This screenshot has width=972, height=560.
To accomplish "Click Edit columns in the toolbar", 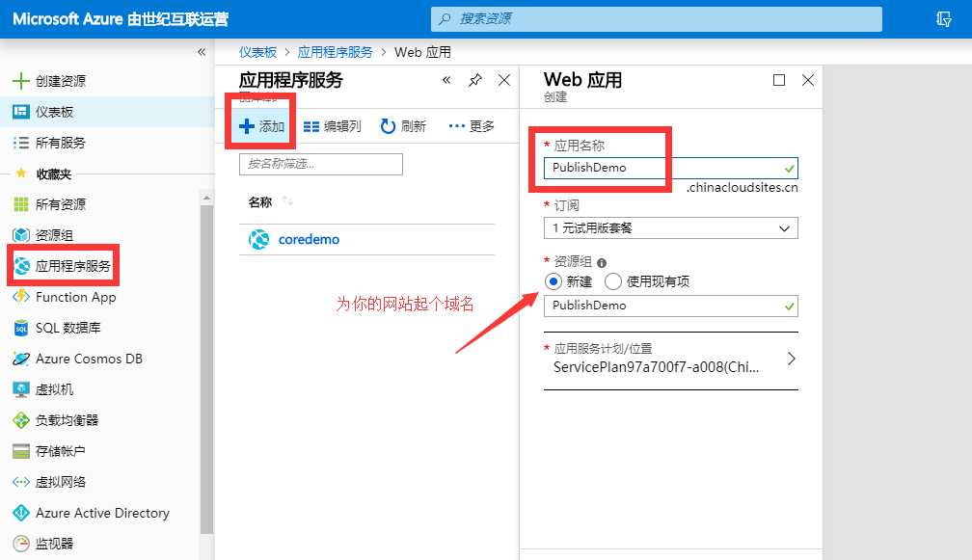I will point(333,126).
